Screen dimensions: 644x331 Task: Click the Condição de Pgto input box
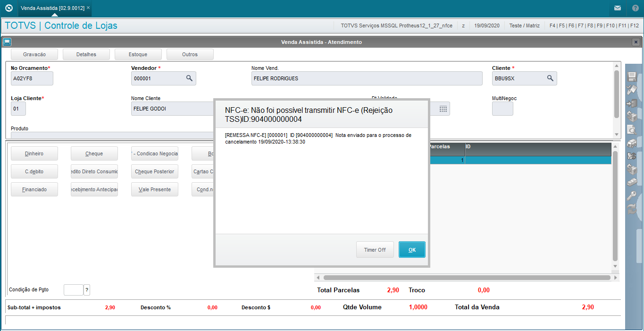pos(73,290)
